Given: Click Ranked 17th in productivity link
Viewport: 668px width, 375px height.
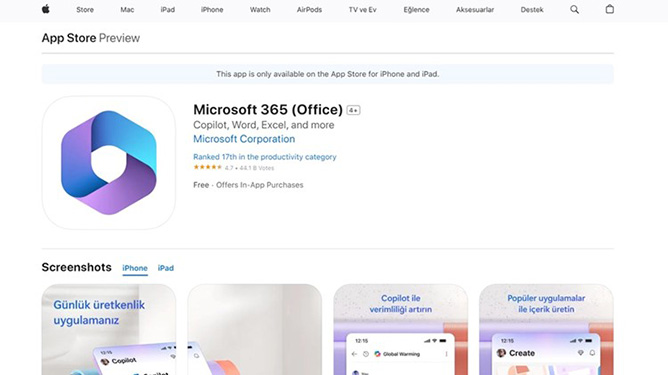Looking at the screenshot, I should pos(265,157).
